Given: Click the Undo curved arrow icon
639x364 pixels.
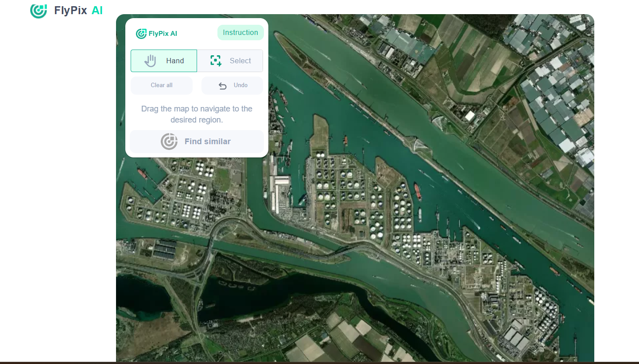Looking at the screenshot, I should point(223,86).
